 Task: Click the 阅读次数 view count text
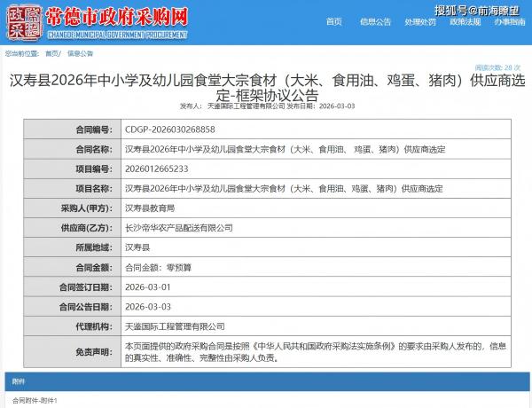[498, 67]
